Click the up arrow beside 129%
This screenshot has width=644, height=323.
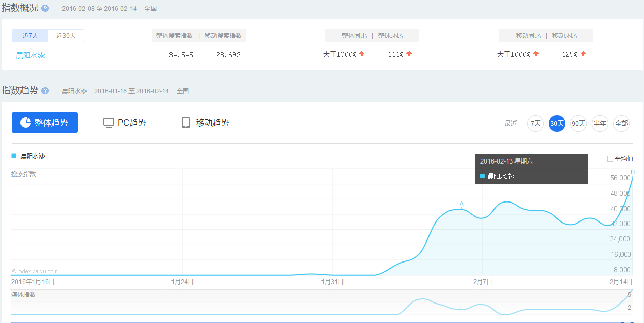583,54
